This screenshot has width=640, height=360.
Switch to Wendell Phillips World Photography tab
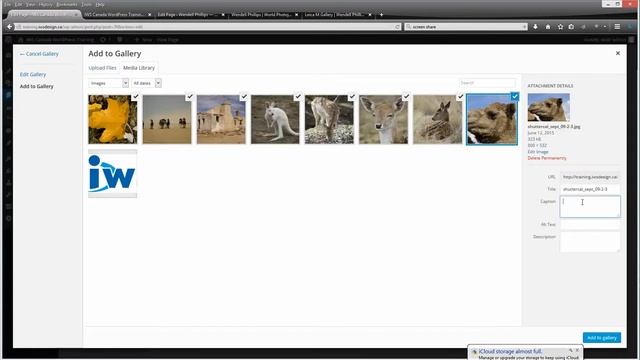pyautogui.click(x=261, y=15)
